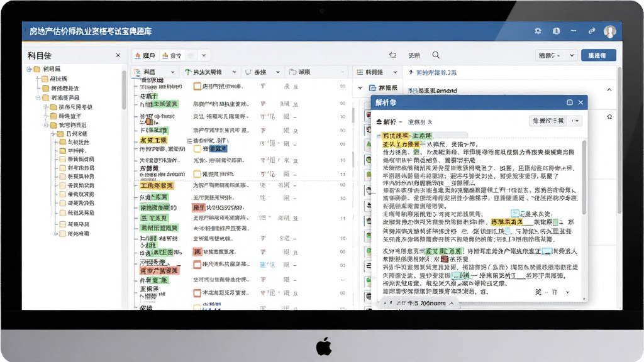Viewport: 644px width, 362px height.
Task: Click the arrow segment of the 解析 dialog dropdown
Action: tap(576, 121)
